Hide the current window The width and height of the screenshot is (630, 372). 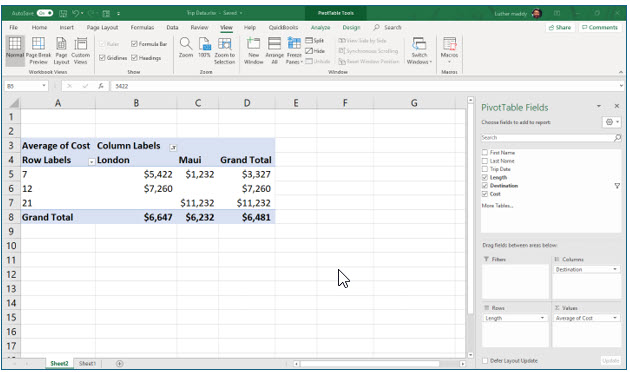(x=315, y=51)
